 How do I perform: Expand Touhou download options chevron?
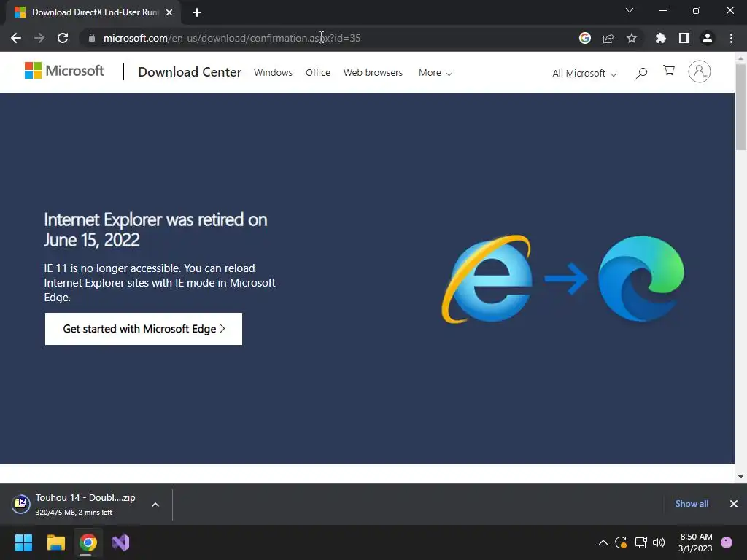155,505
